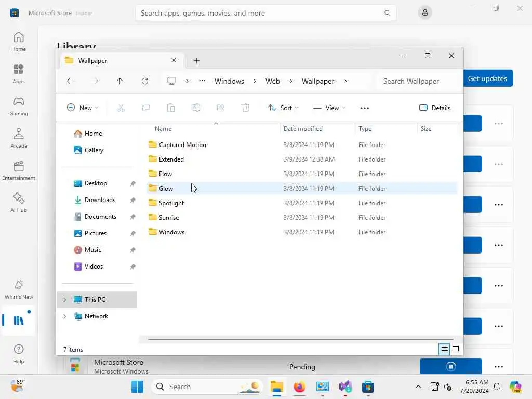
Task: Open See more options in Explorer toolbar
Action: click(364, 108)
